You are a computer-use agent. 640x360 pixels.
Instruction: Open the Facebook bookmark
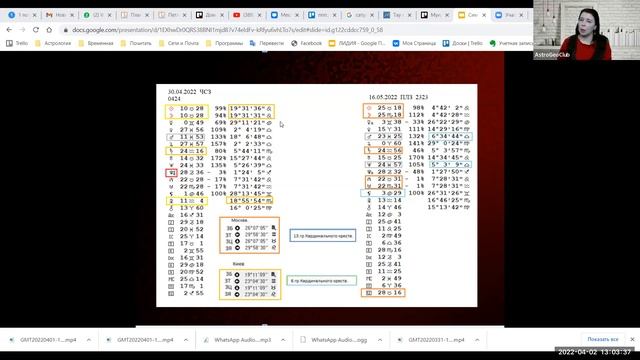pos(307,43)
